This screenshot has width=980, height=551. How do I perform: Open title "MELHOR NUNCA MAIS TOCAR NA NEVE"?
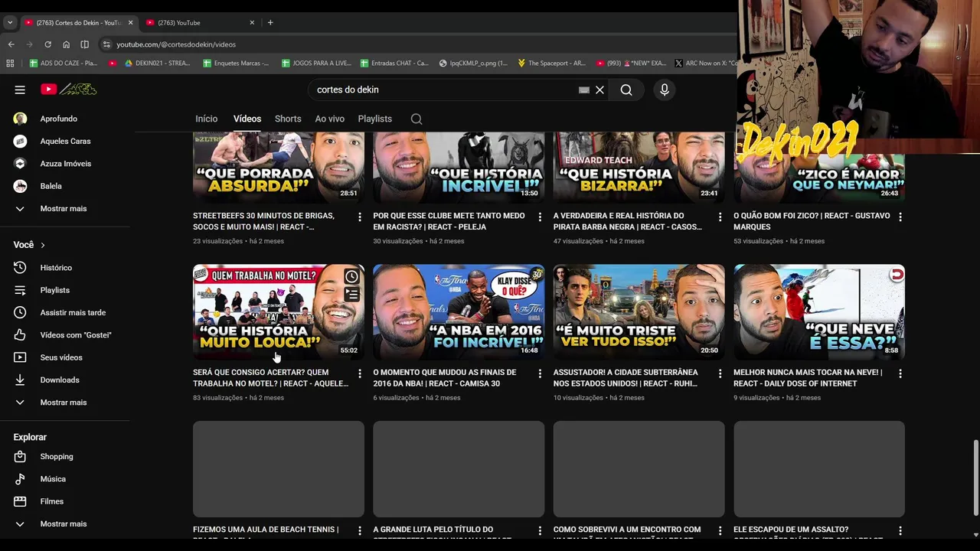pos(808,378)
